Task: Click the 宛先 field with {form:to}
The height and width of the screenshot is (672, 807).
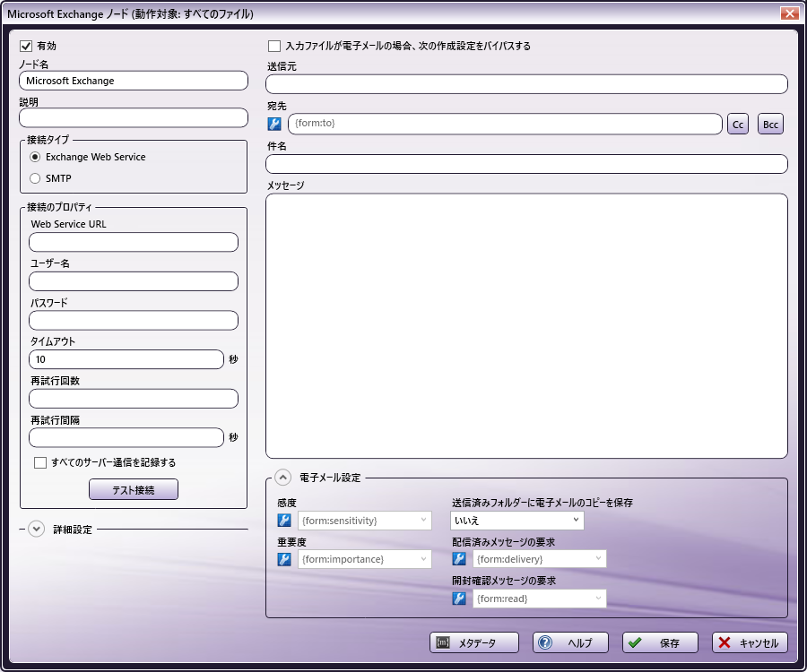Action: point(505,124)
